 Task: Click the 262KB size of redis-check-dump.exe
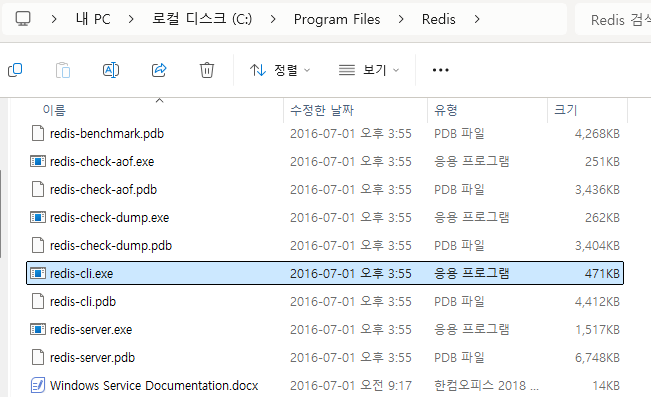602,218
